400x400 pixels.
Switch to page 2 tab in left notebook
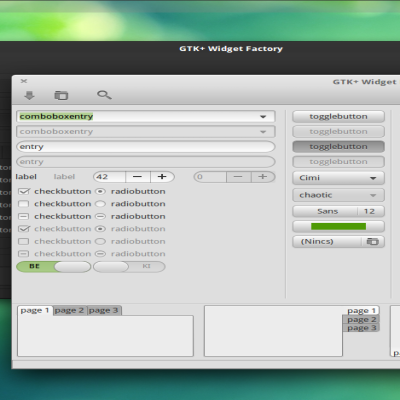(x=70, y=311)
